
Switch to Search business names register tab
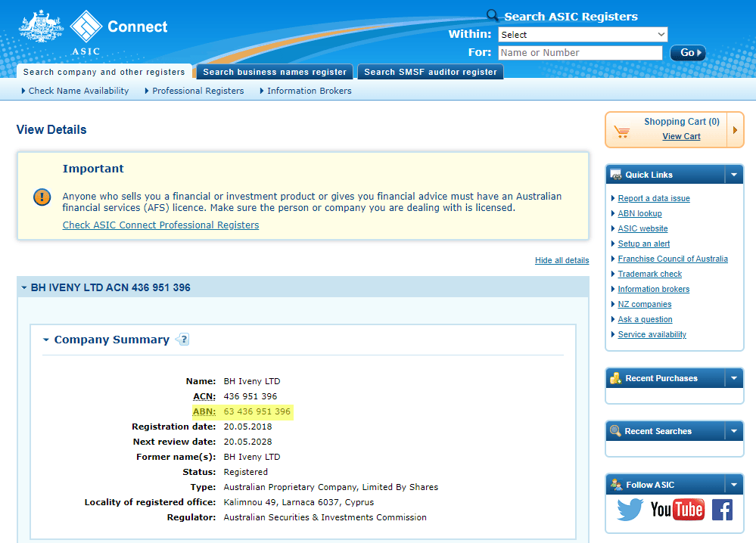point(275,72)
